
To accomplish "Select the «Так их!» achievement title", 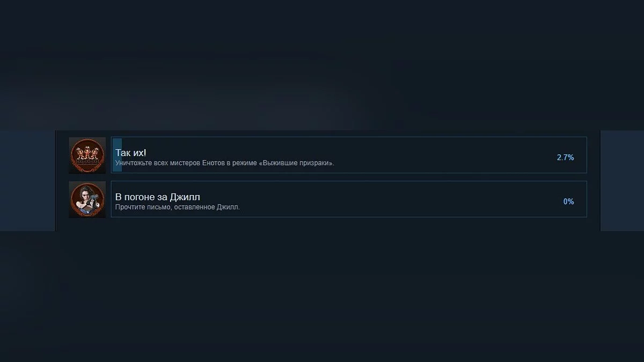I will point(130,153).
